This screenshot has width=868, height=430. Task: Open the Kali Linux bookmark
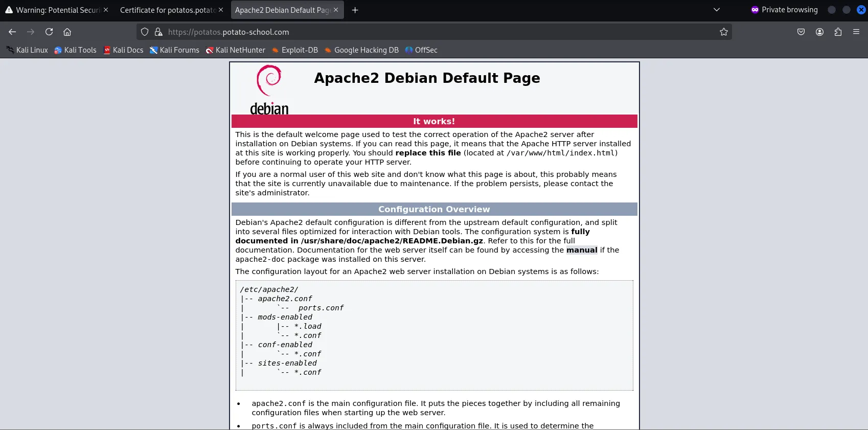[27, 50]
